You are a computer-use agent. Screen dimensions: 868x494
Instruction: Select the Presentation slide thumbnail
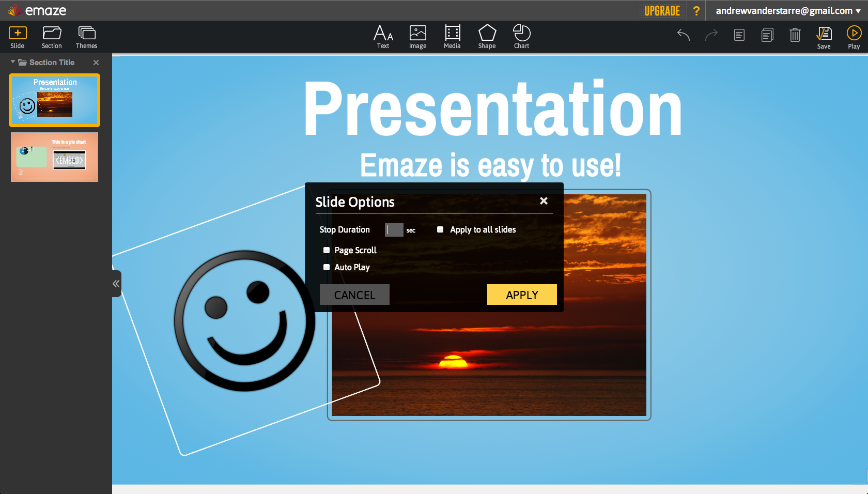click(54, 100)
